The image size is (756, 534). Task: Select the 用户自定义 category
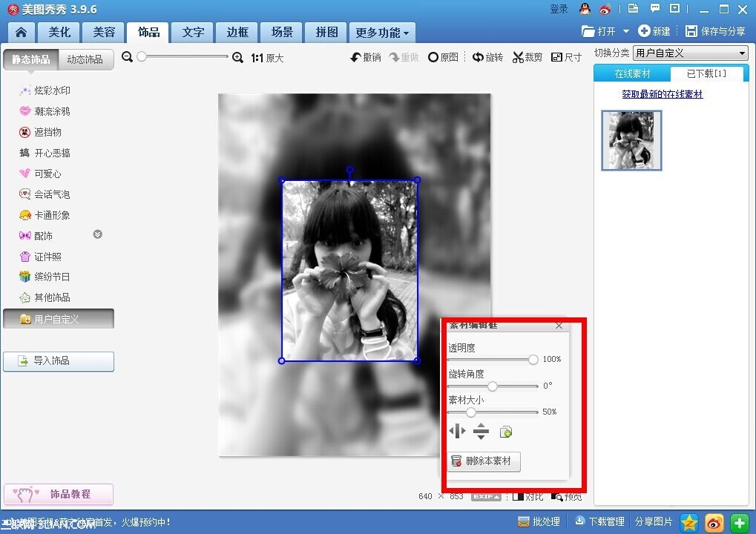[x=59, y=319]
